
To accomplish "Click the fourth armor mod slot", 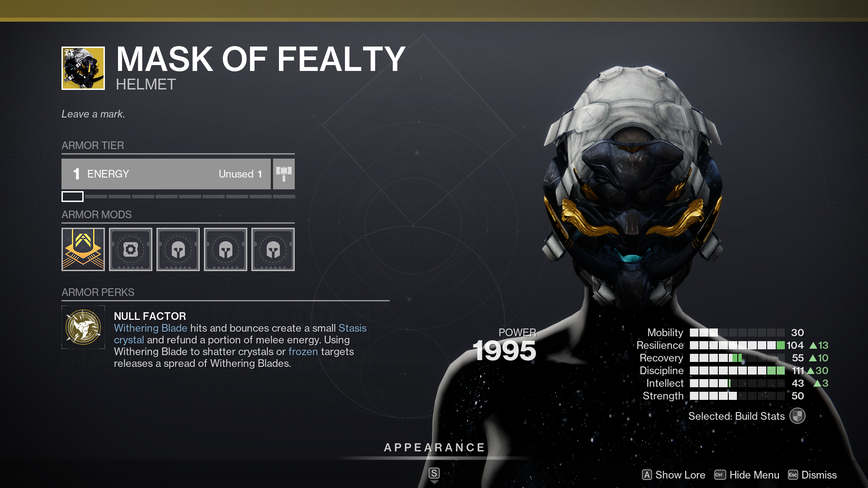I will [x=225, y=249].
